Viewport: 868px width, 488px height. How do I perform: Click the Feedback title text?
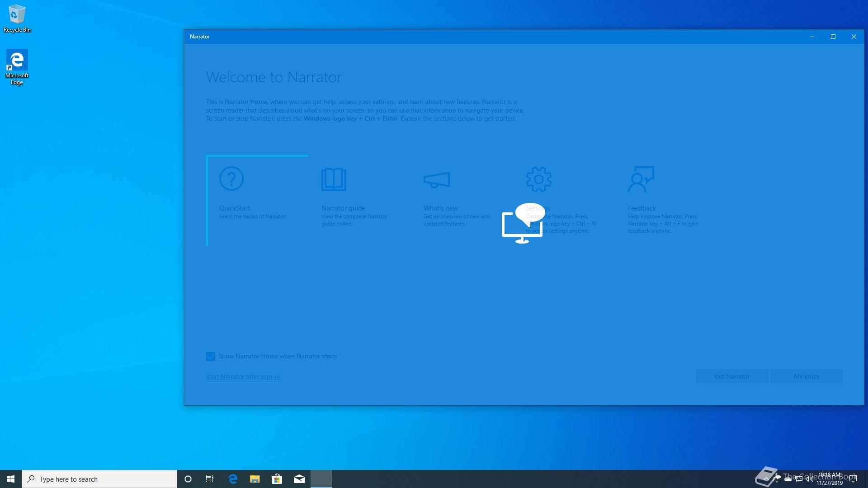click(642, 208)
